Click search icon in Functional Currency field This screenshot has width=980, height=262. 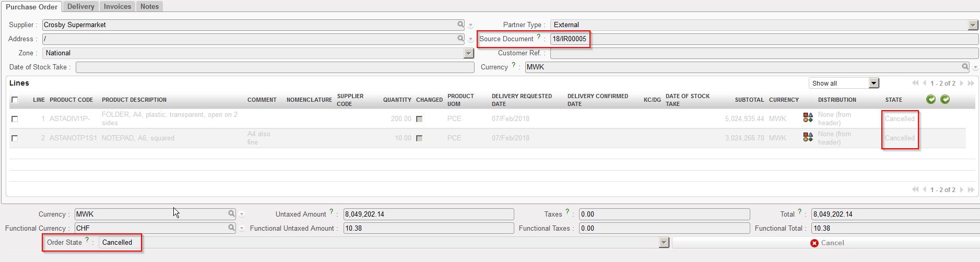231,228
